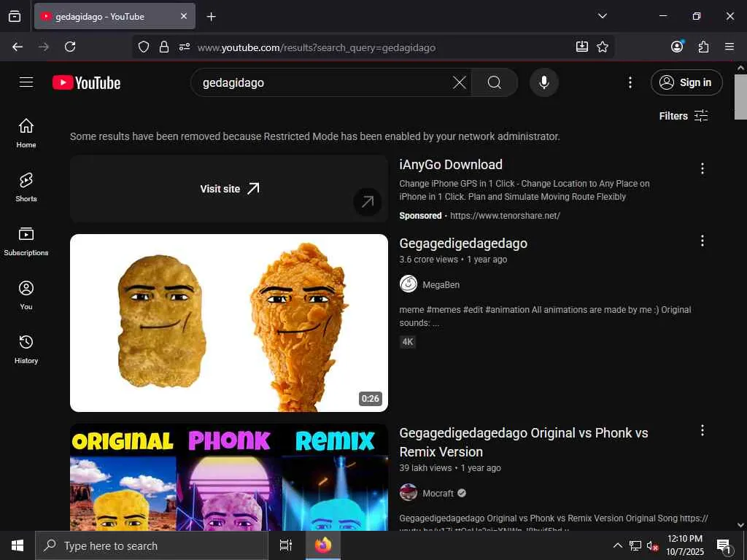Play the nugget and drumstick video thumbnail
Image resolution: width=747 pixels, height=560 pixels.
tap(229, 323)
